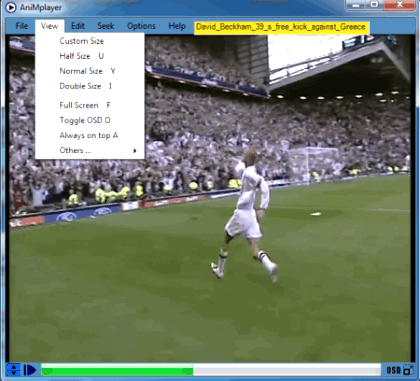Click the small window icon right of OSD
Screen dimensions: 420x381
(x=408, y=370)
